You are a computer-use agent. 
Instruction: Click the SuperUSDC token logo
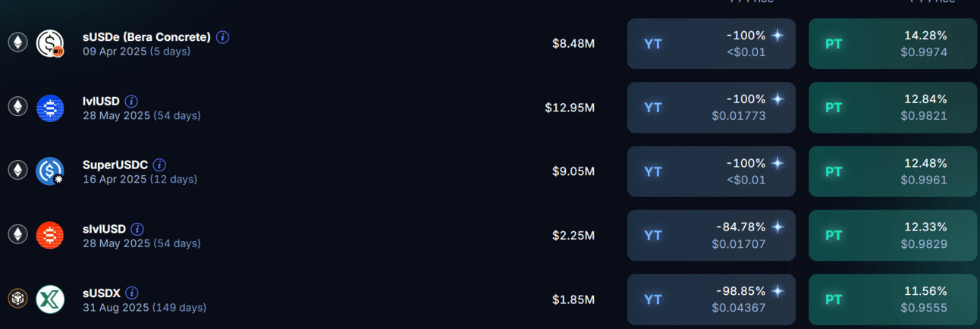[x=50, y=171]
